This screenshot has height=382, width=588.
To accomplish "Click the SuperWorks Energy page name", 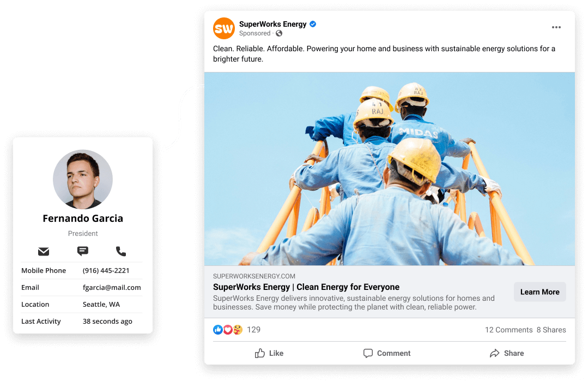I will tap(272, 24).
